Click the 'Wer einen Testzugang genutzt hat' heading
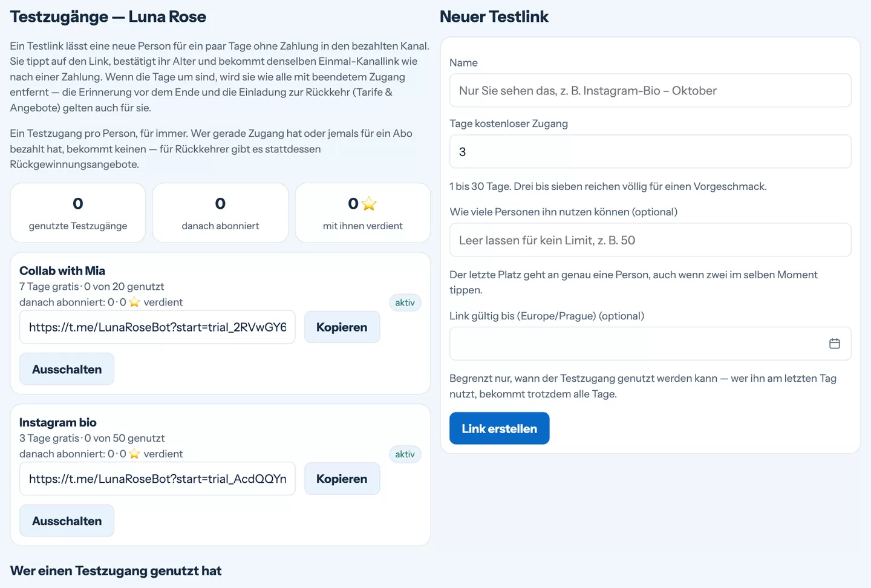The width and height of the screenshot is (871, 588). coord(116,571)
